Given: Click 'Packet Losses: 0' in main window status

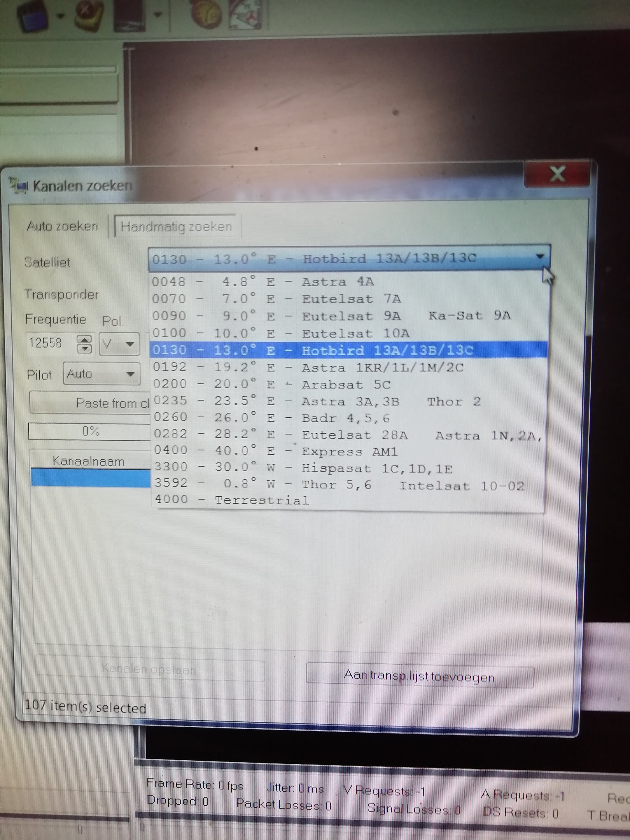Looking at the screenshot, I should coord(284,805).
